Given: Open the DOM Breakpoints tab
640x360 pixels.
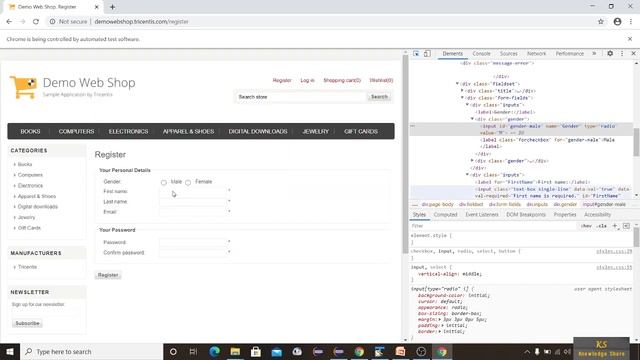Looking at the screenshot, I should click(526, 214).
